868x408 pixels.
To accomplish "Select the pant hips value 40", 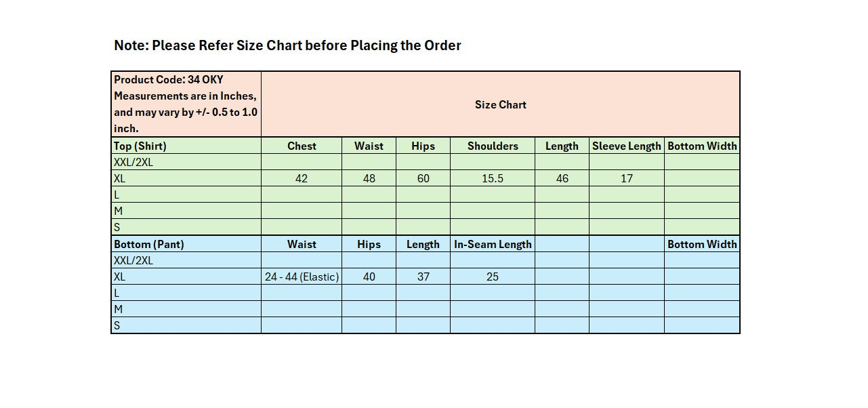I will (369, 277).
